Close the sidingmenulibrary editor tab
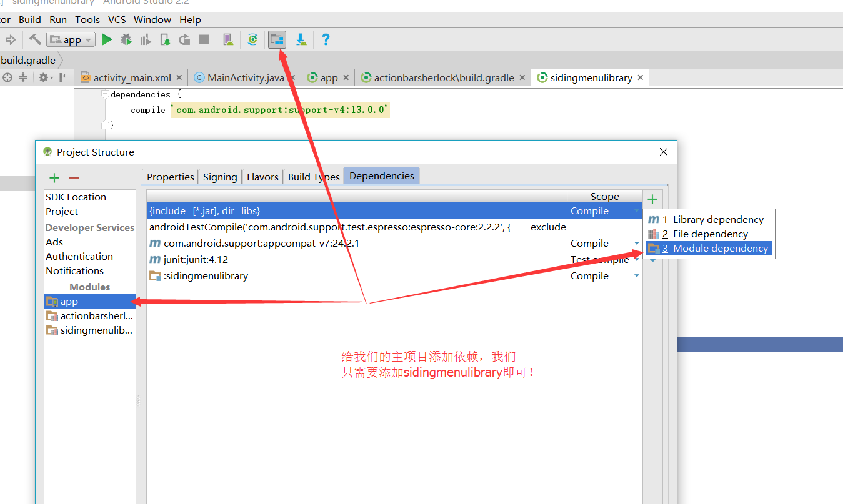 641,77
